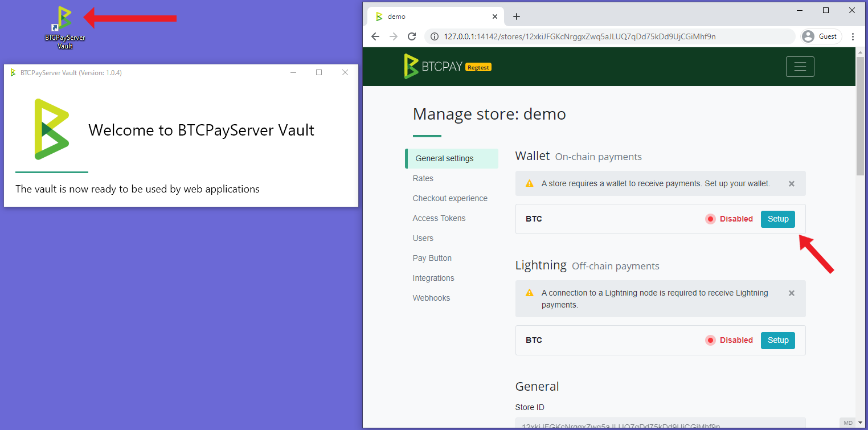
Task: Click the Wallet section heading
Action: point(533,155)
